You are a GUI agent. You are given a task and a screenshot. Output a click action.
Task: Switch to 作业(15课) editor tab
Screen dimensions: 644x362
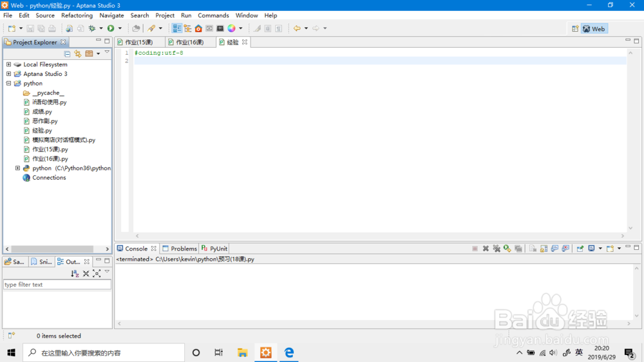pyautogui.click(x=139, y=43)
